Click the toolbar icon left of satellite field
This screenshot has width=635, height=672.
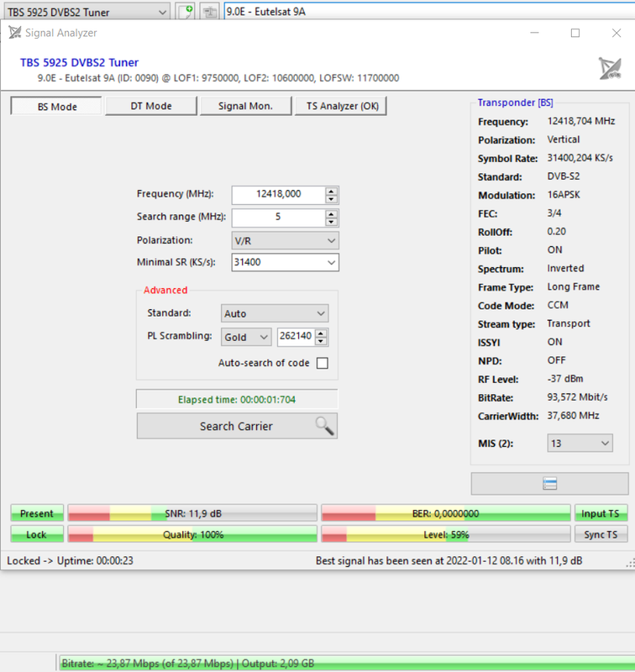point(209,12)
